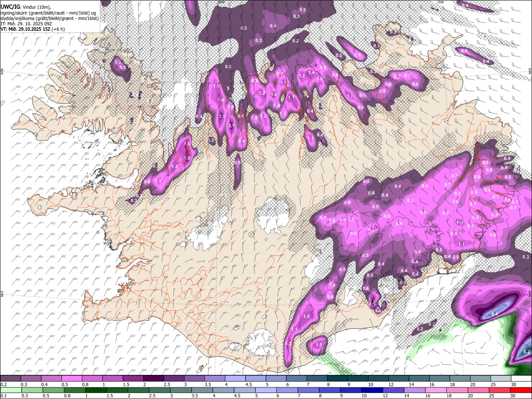Click the bold "UWC/IG" title text
532x399 pixels.
[x=10, y=7]
